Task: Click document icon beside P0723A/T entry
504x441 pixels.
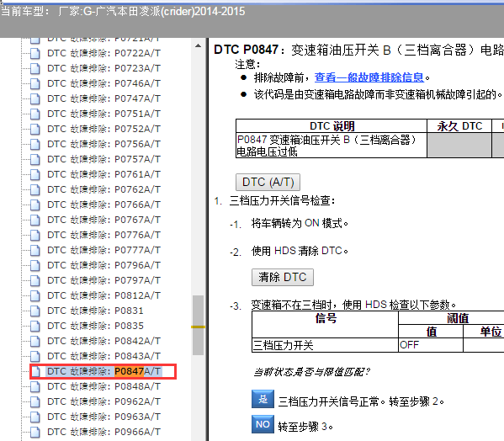Action: coord(35,68)
